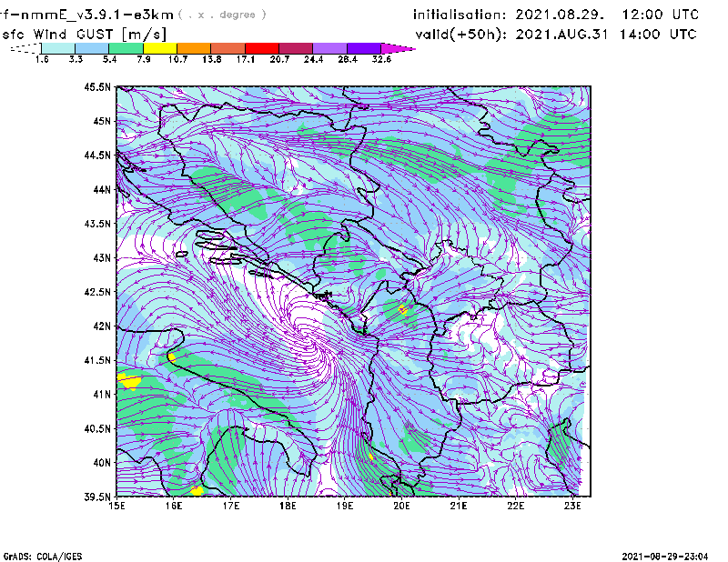Click the 44.5N latitude label

pos(97,155)
